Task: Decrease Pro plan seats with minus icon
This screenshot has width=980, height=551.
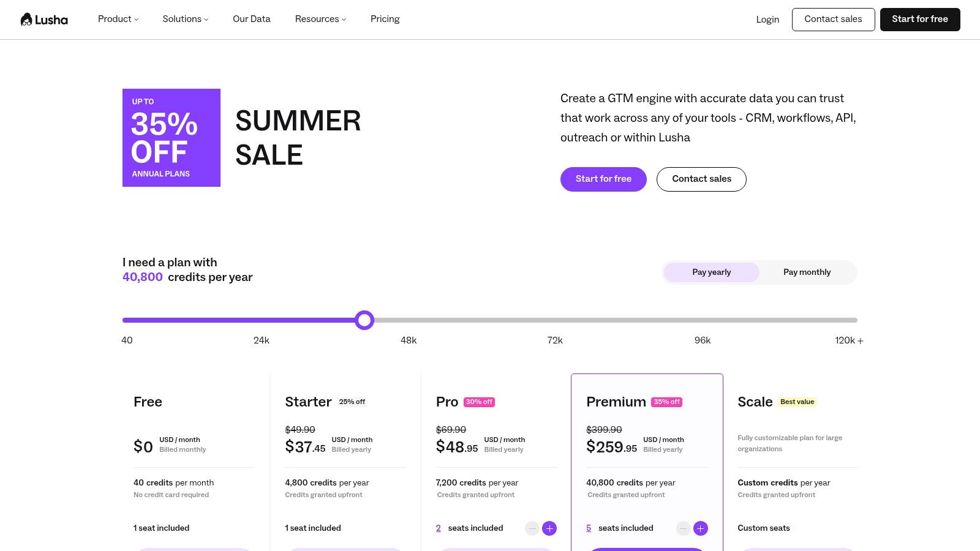Action: [532, 528]
